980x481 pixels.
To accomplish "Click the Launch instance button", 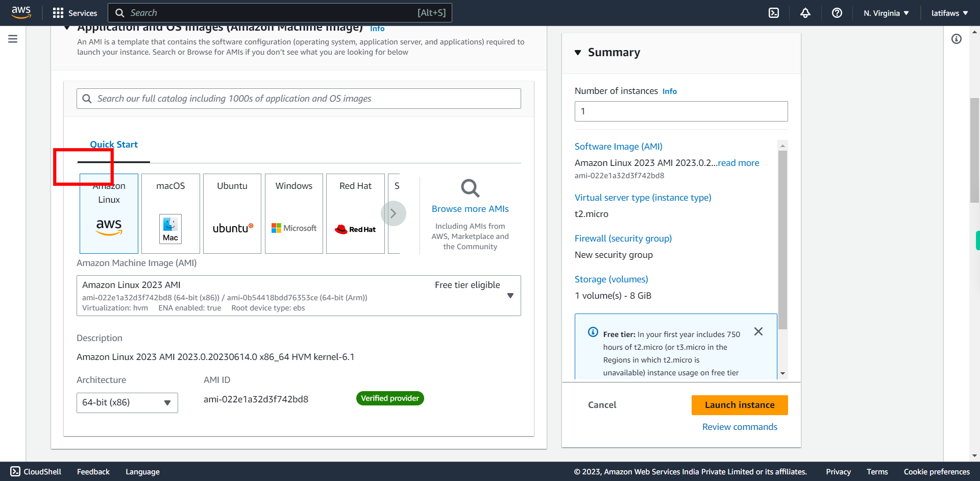I will click(740, 405).
